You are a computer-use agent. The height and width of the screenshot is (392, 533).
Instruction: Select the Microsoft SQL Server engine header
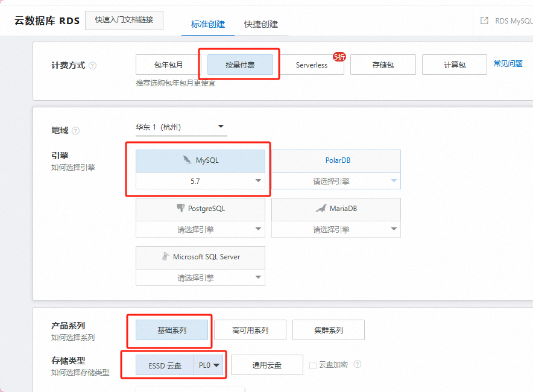point(200,258)
